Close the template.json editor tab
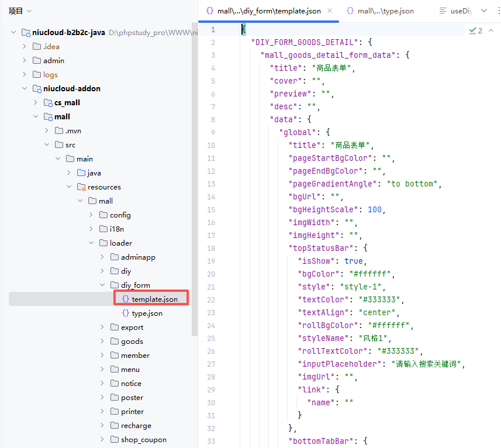Image resolution: width=501 pixels, height=448 pixels. tap(330, 11)
